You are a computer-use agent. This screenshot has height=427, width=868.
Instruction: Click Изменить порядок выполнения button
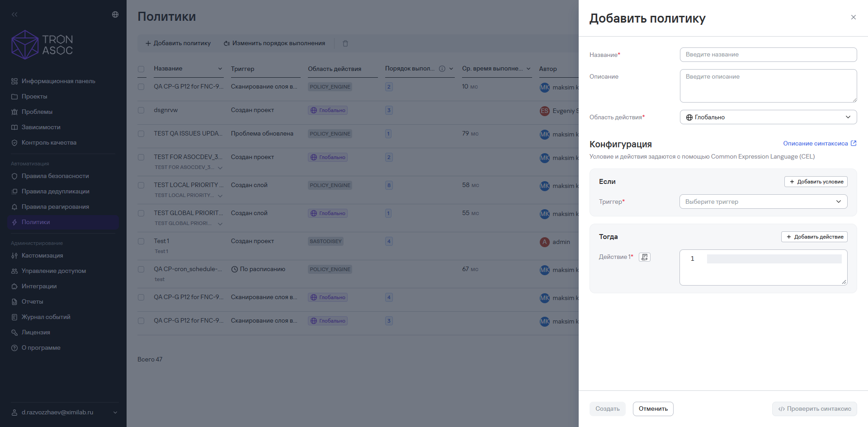[274, 43]
